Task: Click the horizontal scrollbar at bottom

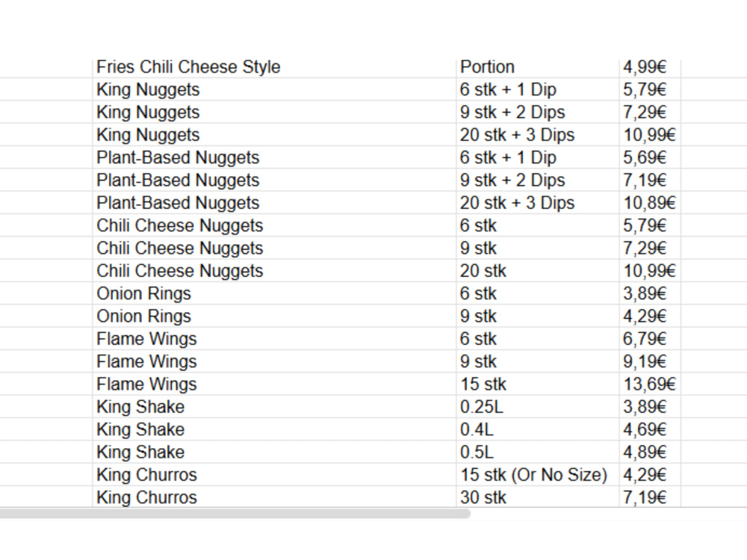Action: [x=235, y=514]
